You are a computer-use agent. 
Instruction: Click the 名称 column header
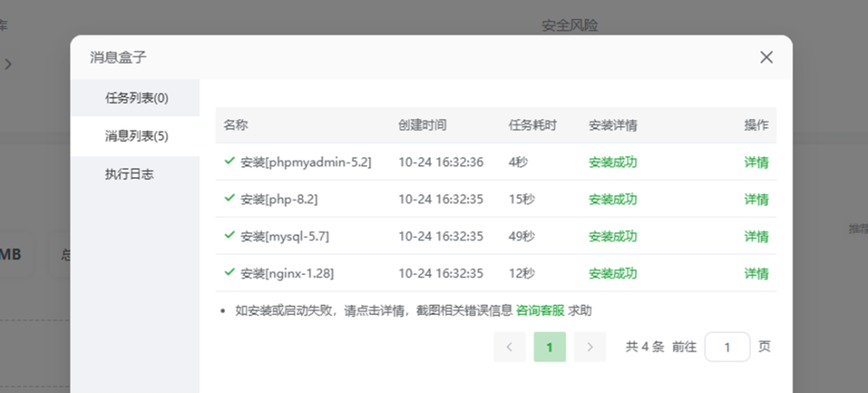(x=236, y=125)
